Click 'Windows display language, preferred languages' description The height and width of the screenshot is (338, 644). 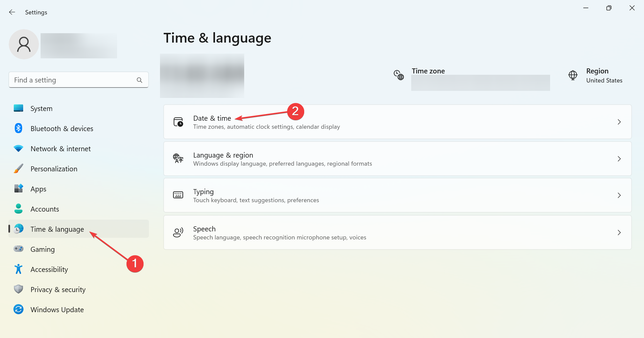pos(282,164)
